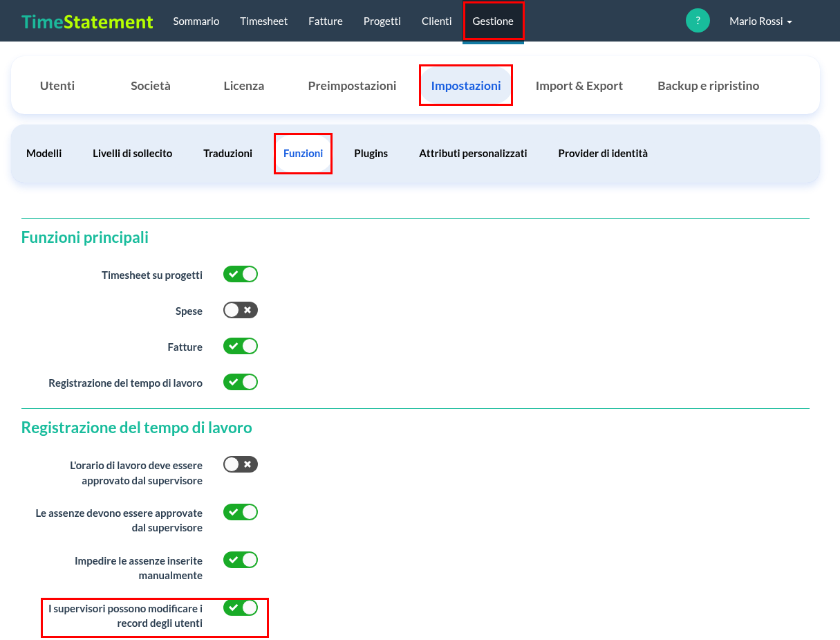Switch to the Utenti tab
This screenshot has height=640, width=840.
(57, 86)
